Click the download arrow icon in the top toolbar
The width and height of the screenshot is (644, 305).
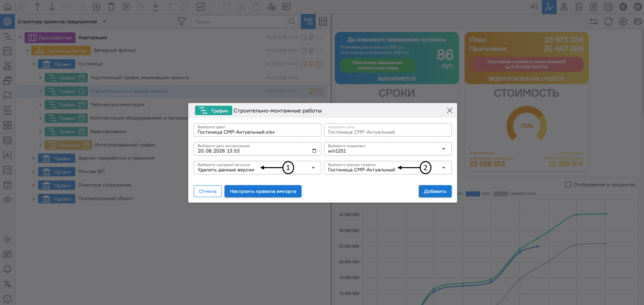pyautogui.click(x=155, y=7)
